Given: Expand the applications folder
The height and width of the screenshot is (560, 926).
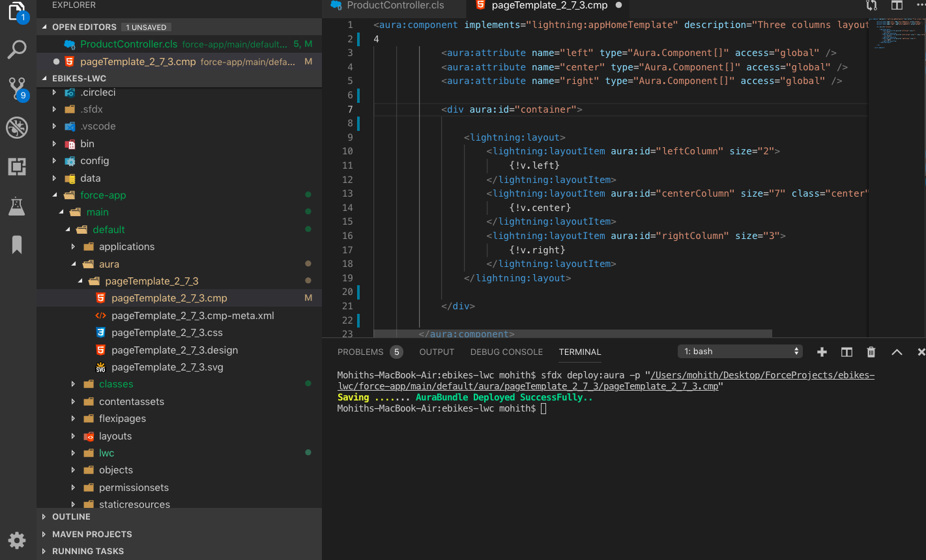Looking at the screenshot, I should 74,247.
